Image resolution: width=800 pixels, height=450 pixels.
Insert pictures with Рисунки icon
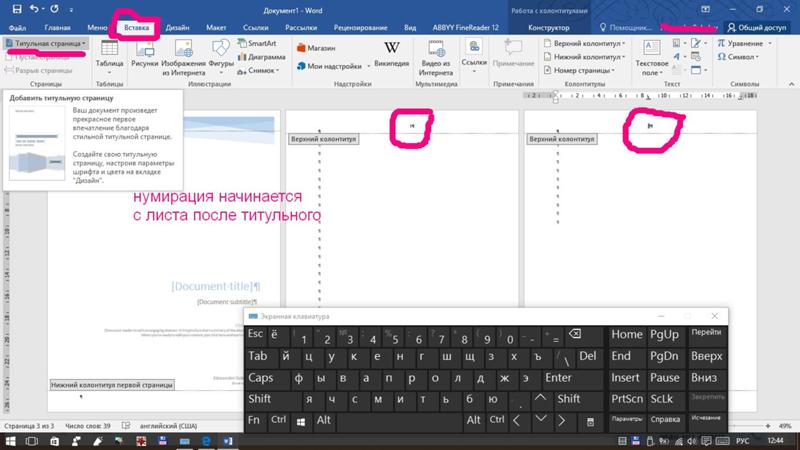(144, 54)
